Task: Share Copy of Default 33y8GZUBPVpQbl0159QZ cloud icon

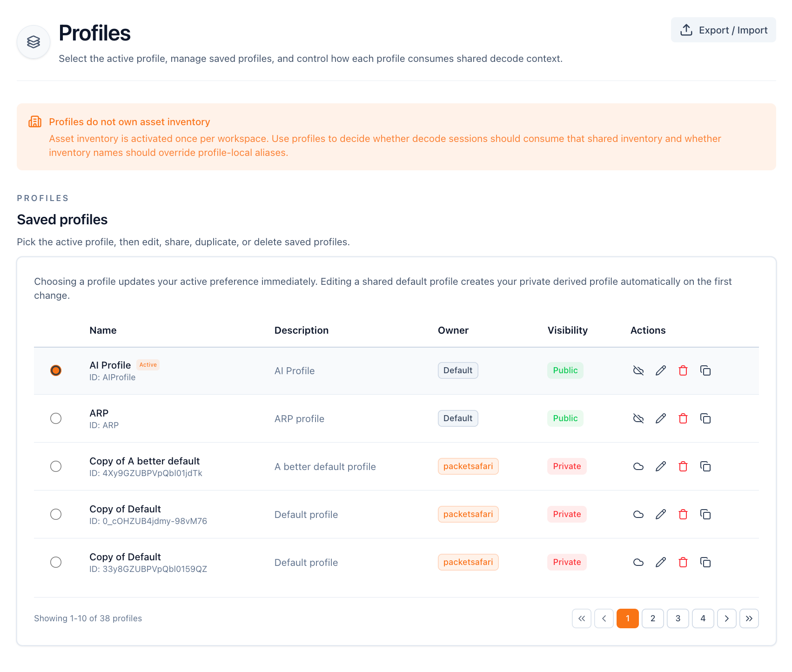Action: pyautogui.click(x=638, y=562)
